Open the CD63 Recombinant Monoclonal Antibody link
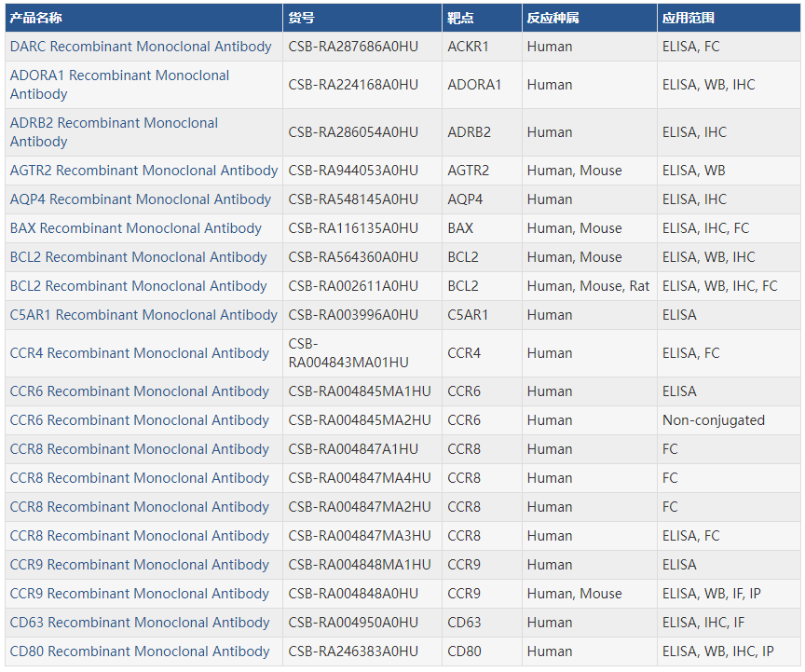This screenshot has width=805, height=672. (x=140, y=623)
